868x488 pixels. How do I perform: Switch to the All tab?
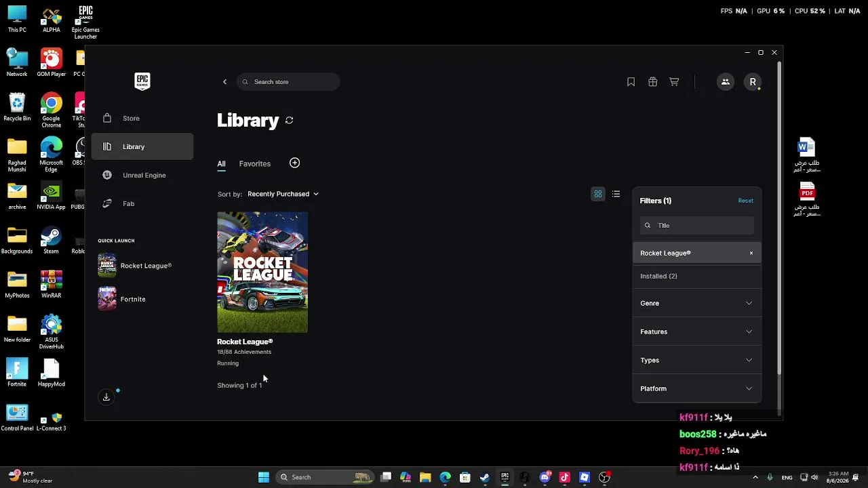(x=221, y=164)
